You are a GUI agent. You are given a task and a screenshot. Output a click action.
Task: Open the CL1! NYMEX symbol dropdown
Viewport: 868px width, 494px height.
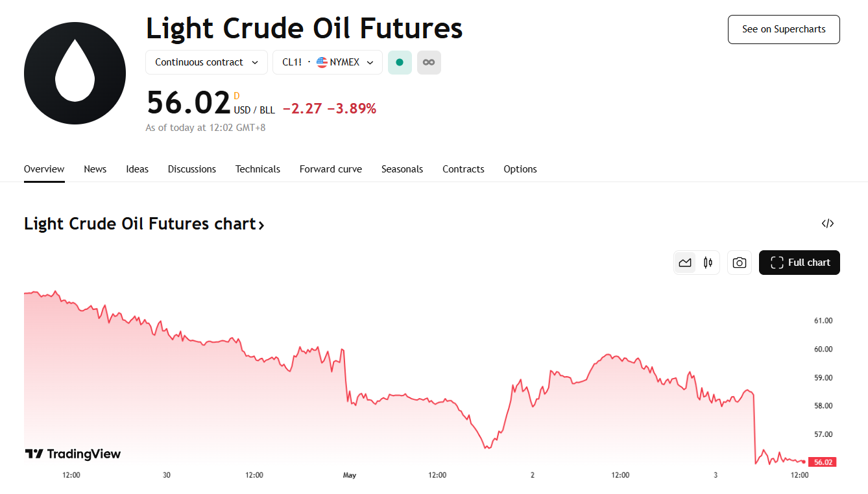(328, 62)
